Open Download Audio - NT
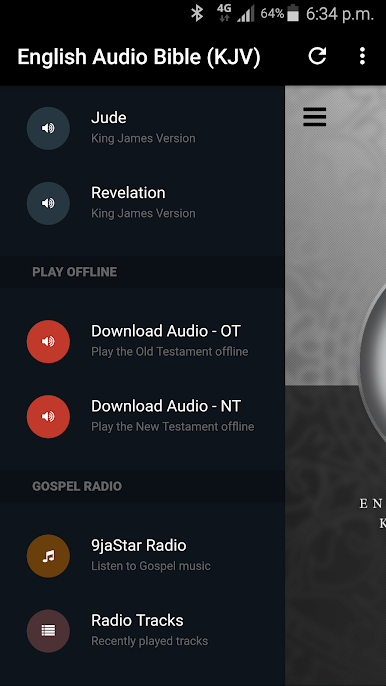 (142, 416)
